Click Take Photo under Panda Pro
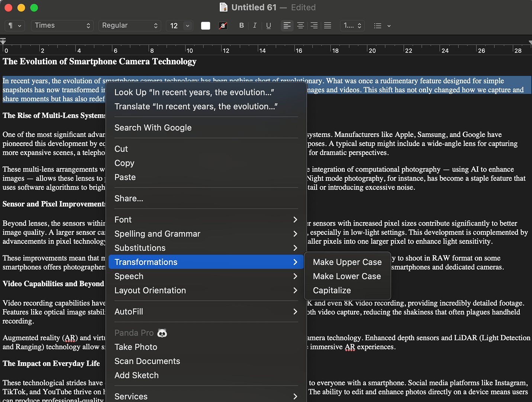The height and width of the screenshot is (402, 532). [x=136, y=347]
